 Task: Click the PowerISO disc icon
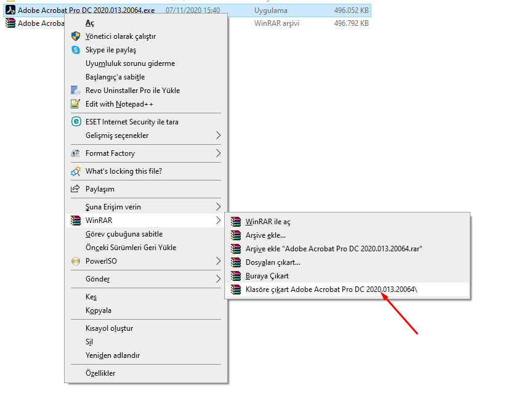pos(76,261)
